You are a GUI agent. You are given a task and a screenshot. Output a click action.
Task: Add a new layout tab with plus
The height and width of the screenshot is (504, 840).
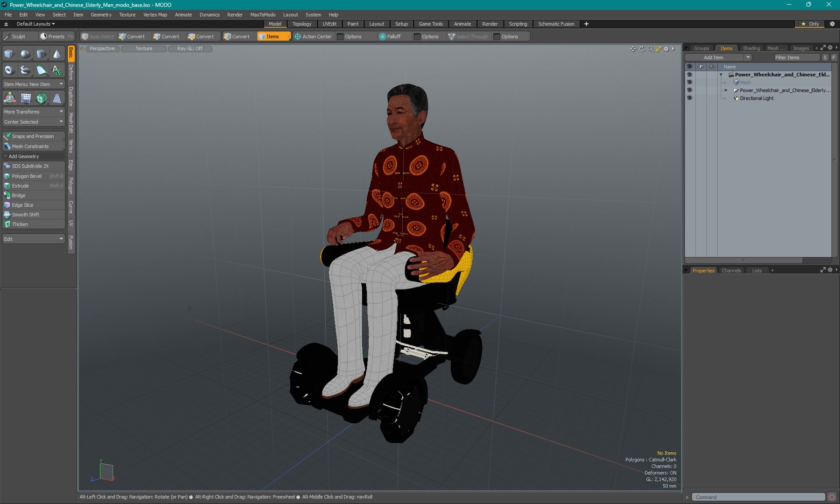pos(587,24)
